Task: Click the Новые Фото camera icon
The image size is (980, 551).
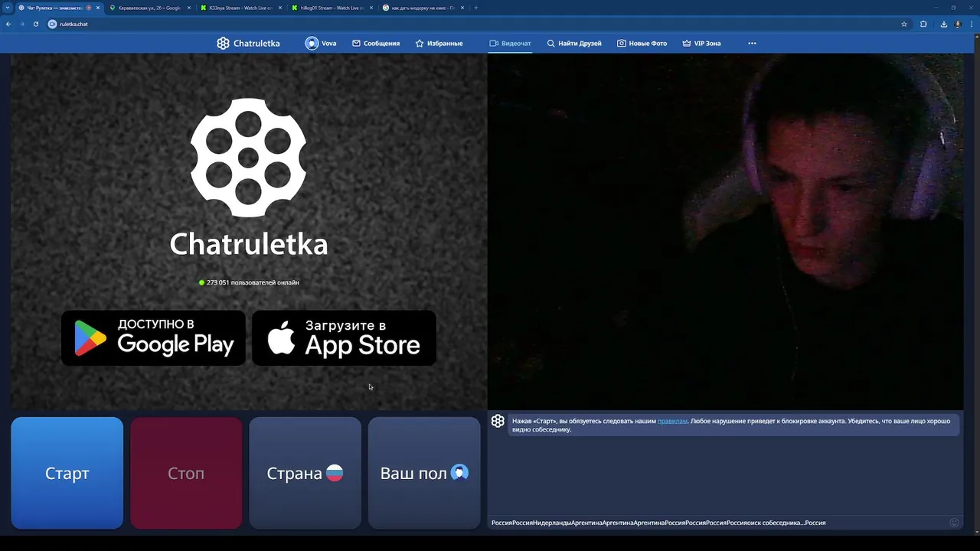Action: (622, 44)
